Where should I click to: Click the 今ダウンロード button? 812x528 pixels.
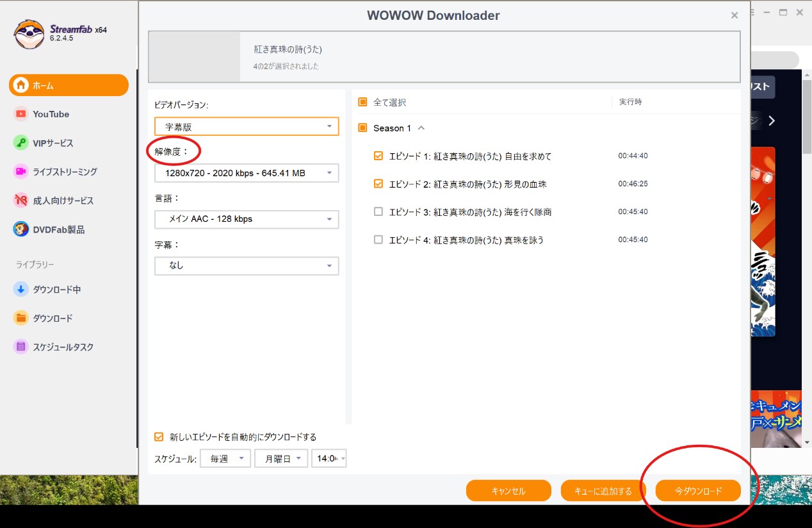[698, 491]
